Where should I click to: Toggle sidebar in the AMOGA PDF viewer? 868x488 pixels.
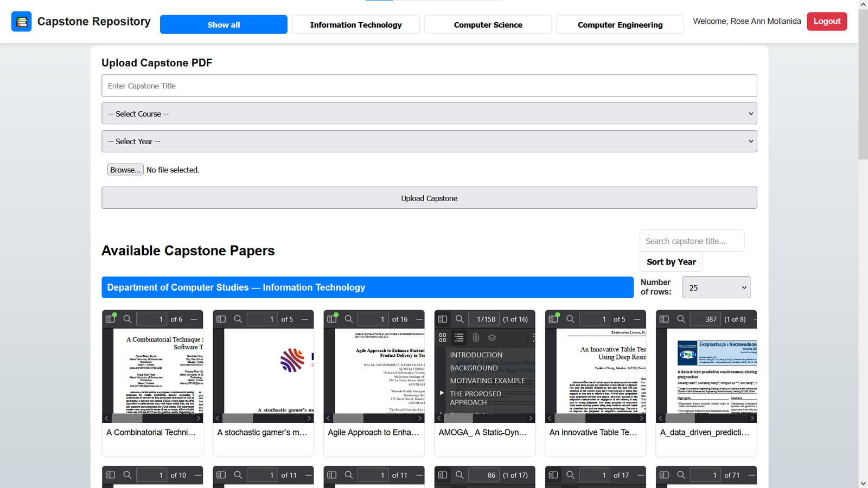[x=443, y=319]
